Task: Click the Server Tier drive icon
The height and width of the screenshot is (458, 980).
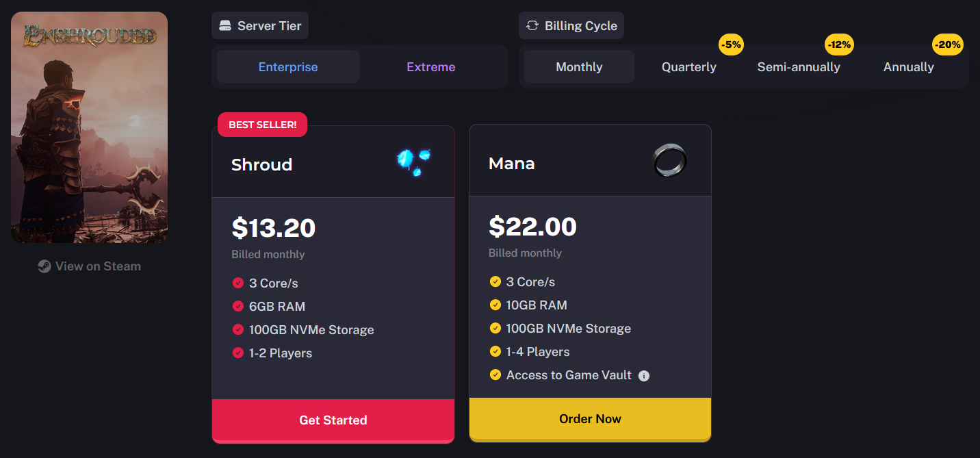Action: (x=225, y=26)
